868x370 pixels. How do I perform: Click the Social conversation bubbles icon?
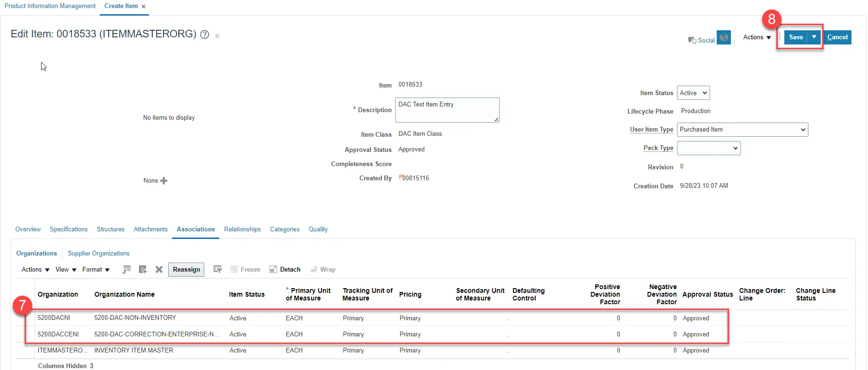[x=692, y=40]
